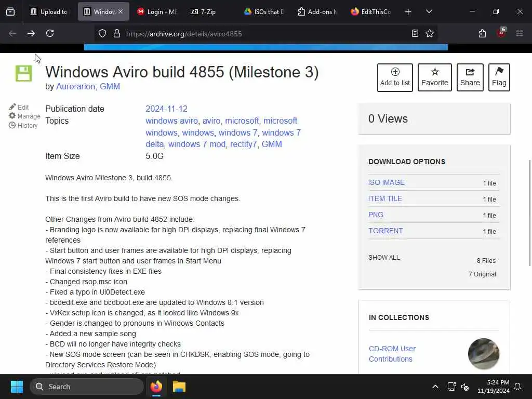This screenshot has width=532, height=399.
Task: Favorite this archive item
Action: [x=435, y=77]
